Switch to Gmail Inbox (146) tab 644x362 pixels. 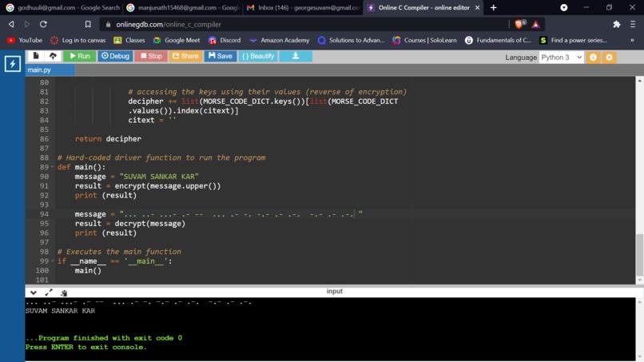point(303,8)
